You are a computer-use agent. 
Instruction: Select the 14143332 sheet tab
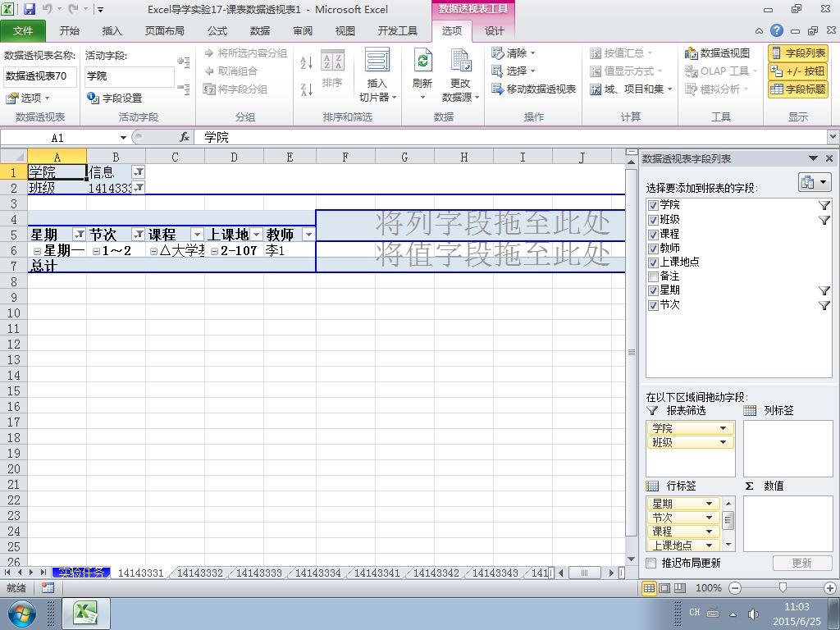[200, 573]
